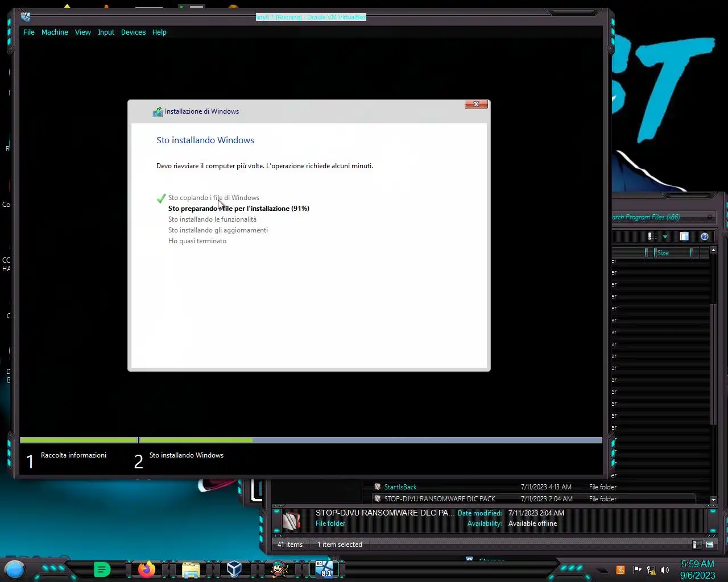
Task: Click the volume speaker icon in tray
Action: click(665, 570)
